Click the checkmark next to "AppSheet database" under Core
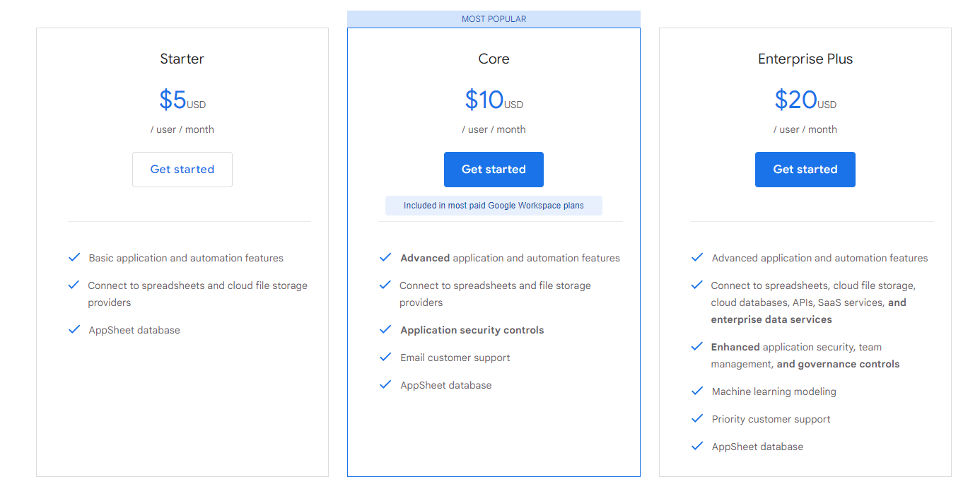This screenshot has width=980, height=501. click(x=385, y=384)
